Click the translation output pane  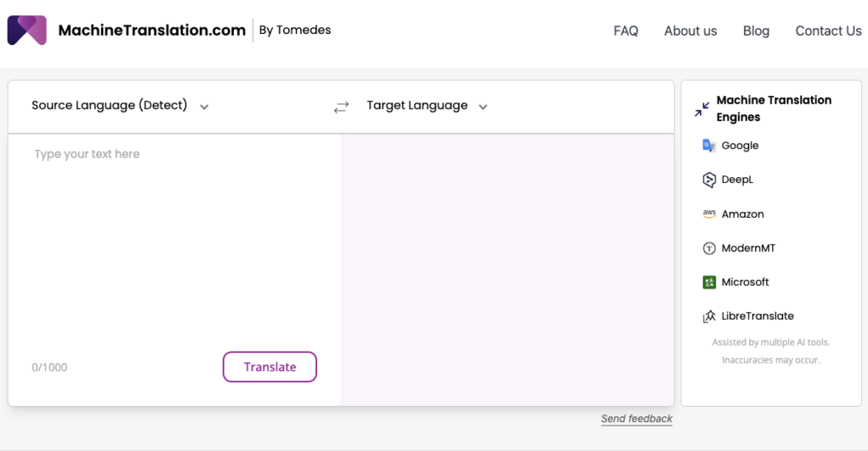[x=507, y=270]
